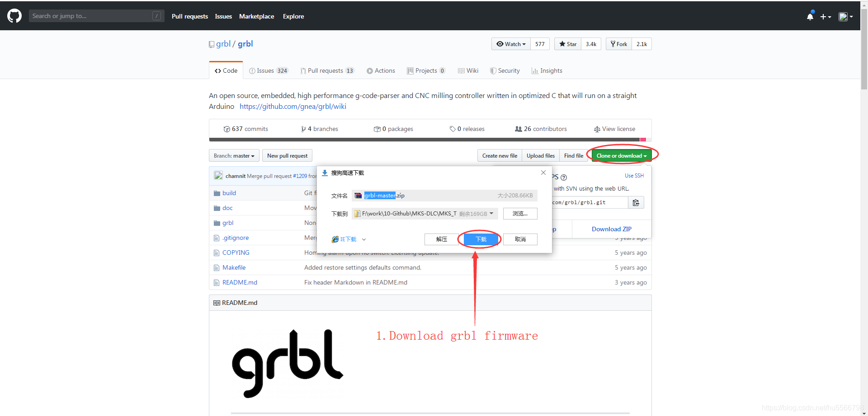Star the grbl repository
This screenshot has height=416, width=868.
[x=568, y=44]
